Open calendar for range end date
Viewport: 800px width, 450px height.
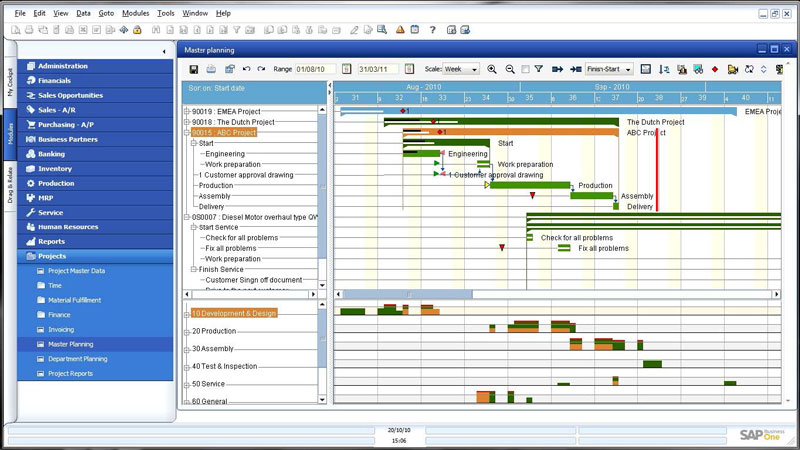pyautogui.click(x=409, y=69)
